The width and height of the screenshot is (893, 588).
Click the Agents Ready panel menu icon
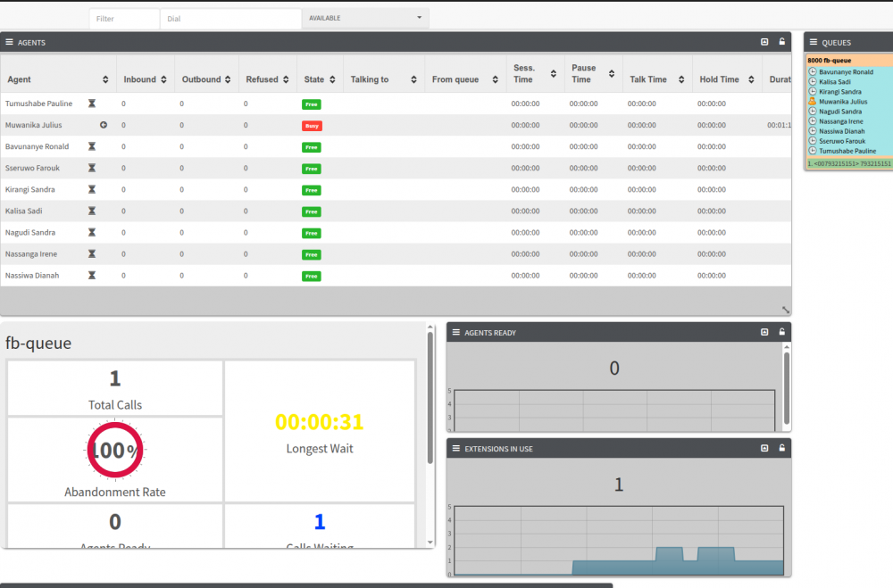455,333
